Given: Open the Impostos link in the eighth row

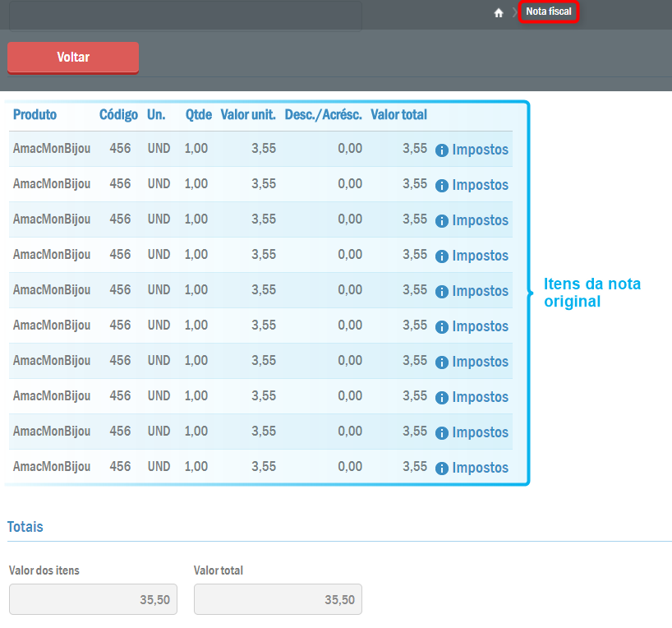Looking at the screenshot, I should click(x=480, y=397).
